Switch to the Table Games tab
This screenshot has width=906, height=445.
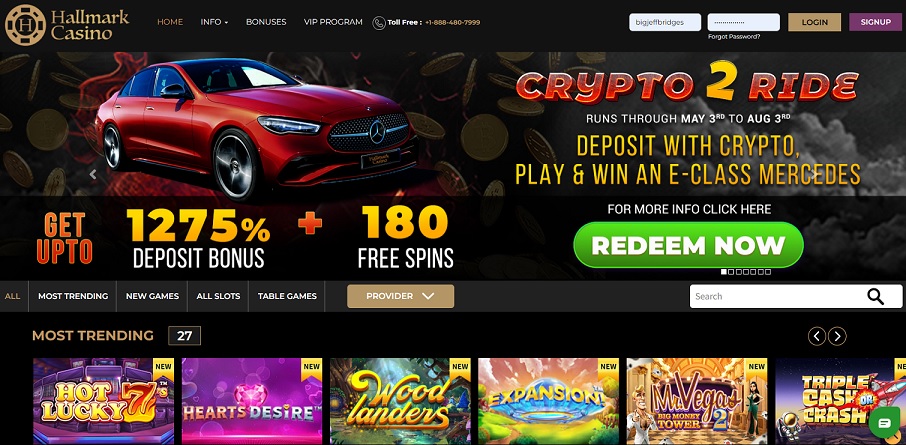pos(287,296)
